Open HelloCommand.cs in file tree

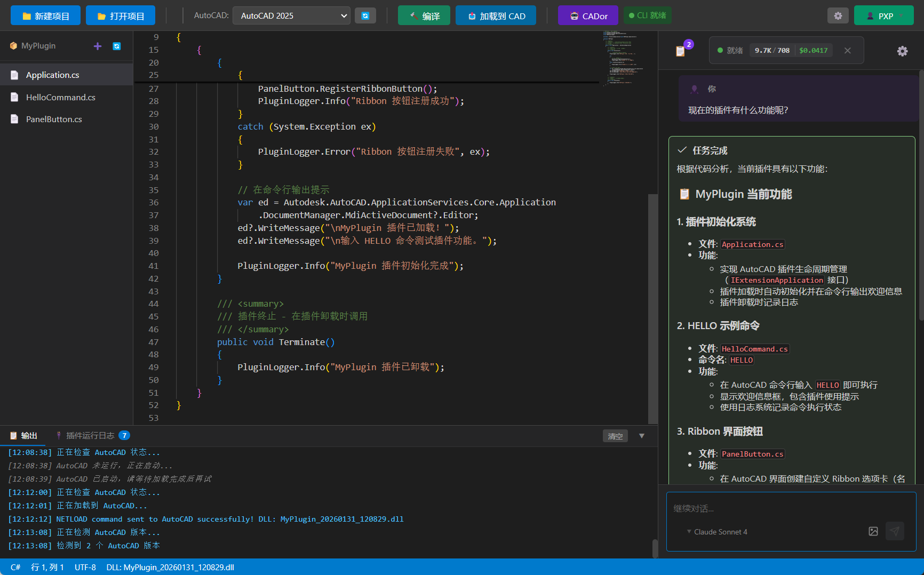click(x=60, y=98)
